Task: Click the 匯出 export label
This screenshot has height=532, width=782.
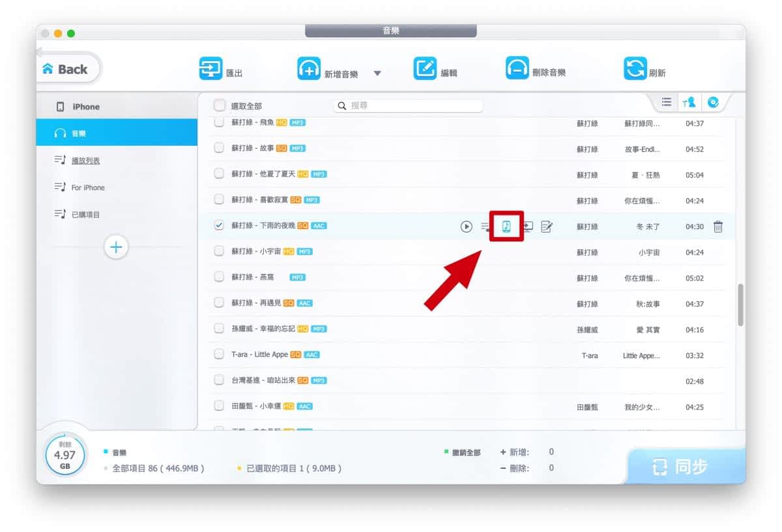Action: click(x=234, y=74)
